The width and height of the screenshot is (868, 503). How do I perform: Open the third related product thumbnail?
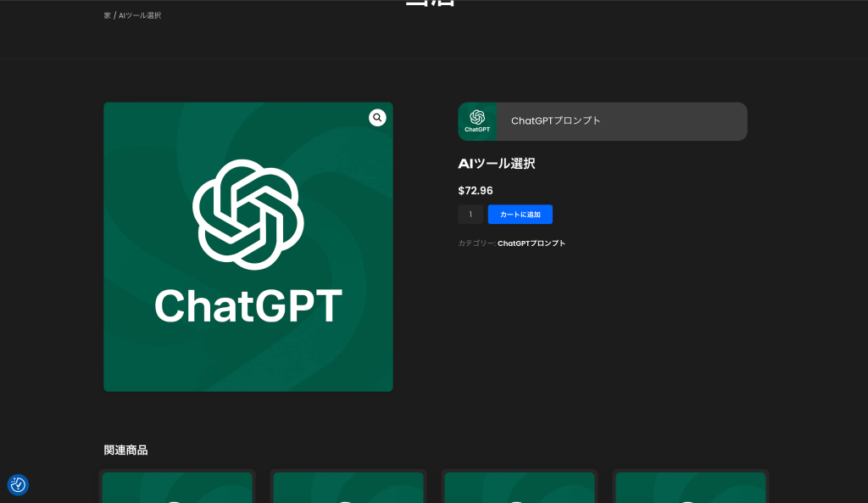tap(520, 488)
